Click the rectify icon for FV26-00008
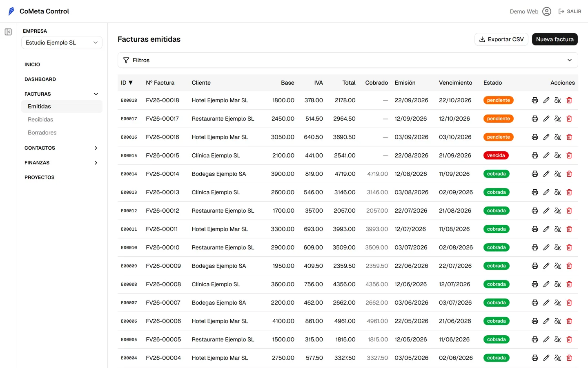Image resolution: width=588 pixels, height=368 pixels. pyautogui.click(x=558, y=284)
